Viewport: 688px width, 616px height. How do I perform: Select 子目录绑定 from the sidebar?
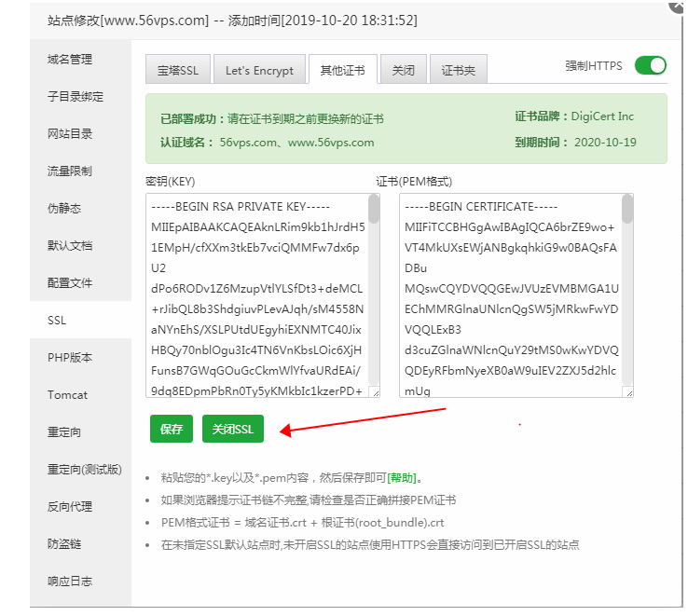coord(76,97)
